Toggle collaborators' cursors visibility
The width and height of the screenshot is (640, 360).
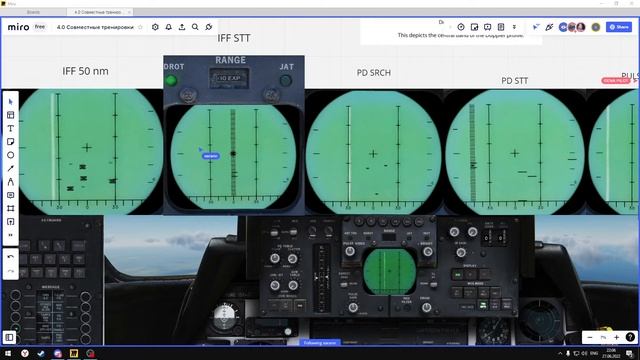[536, 27]
